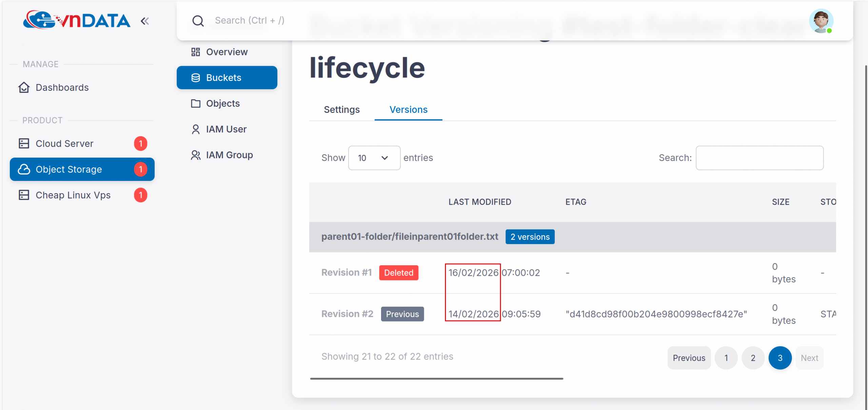Open the Objects folder section
868x410 pixels.
point(223,103)
